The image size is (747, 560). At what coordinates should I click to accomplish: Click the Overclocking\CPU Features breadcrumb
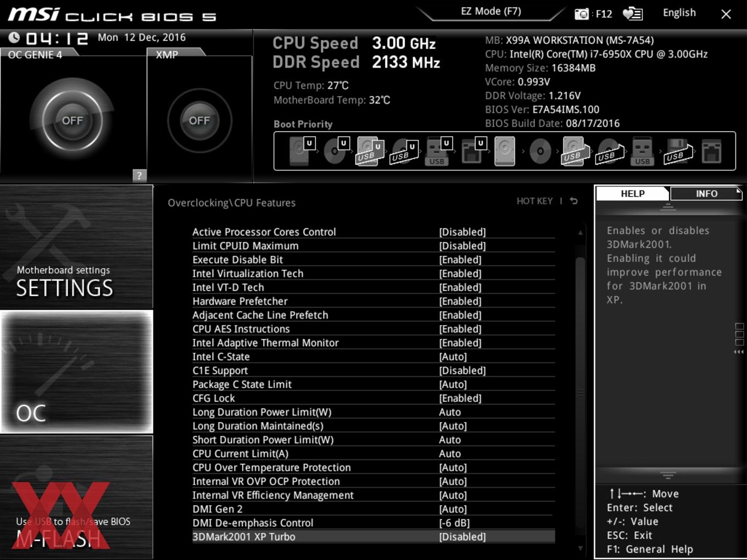point(231,203)
